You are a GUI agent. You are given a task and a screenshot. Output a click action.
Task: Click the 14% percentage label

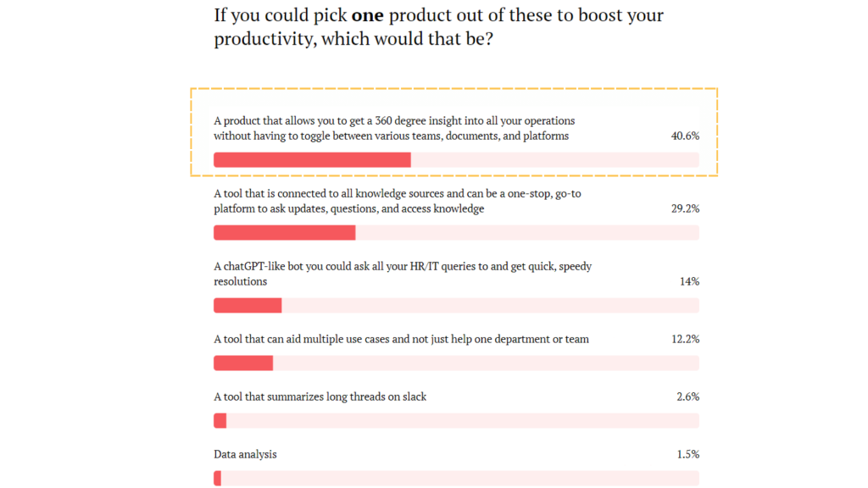click(689, 281)
